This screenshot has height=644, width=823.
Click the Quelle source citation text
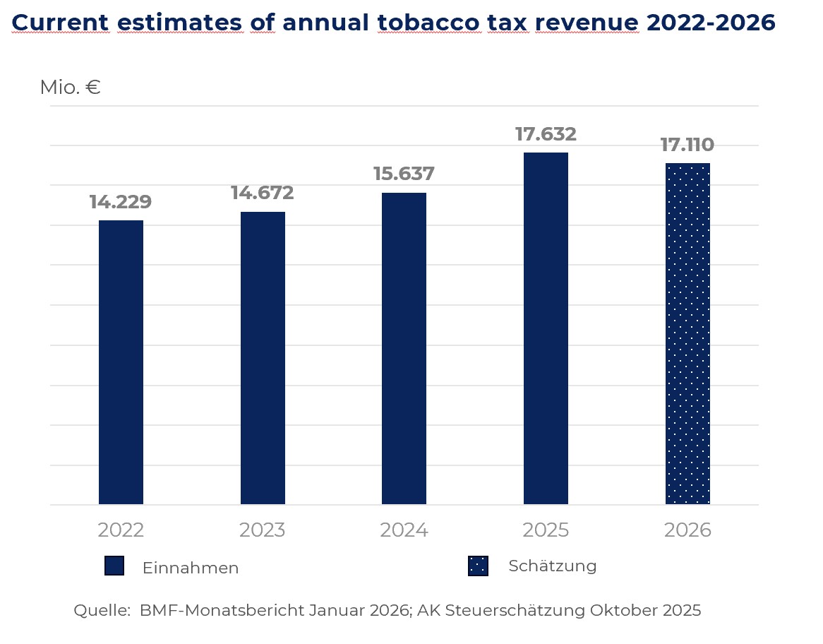pos(388,611)
